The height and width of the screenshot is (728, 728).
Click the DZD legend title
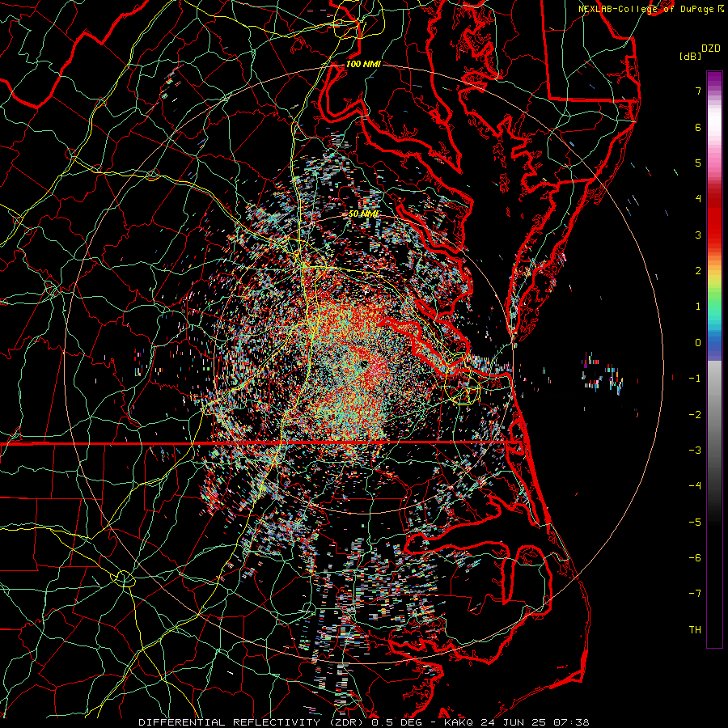click(x=711, y=49)
